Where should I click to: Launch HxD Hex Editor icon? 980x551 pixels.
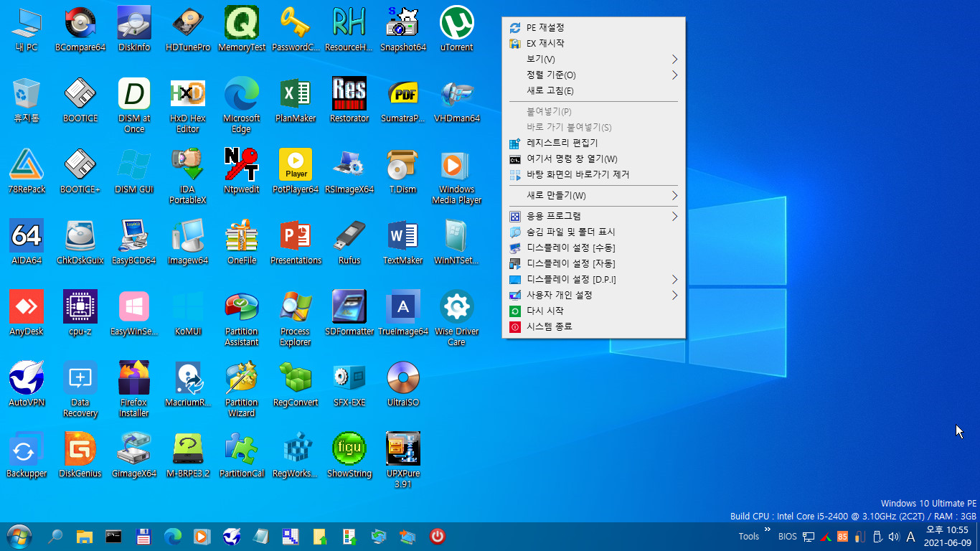[x=188, y=105]
